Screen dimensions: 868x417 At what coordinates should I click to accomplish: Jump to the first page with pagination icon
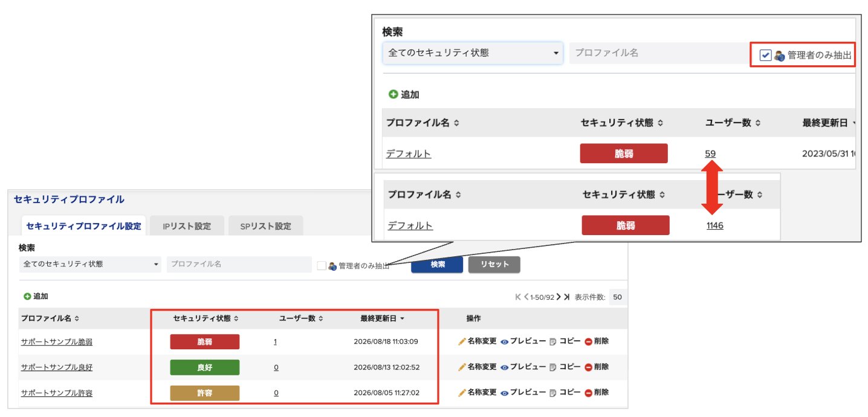[x=518, y=297]
